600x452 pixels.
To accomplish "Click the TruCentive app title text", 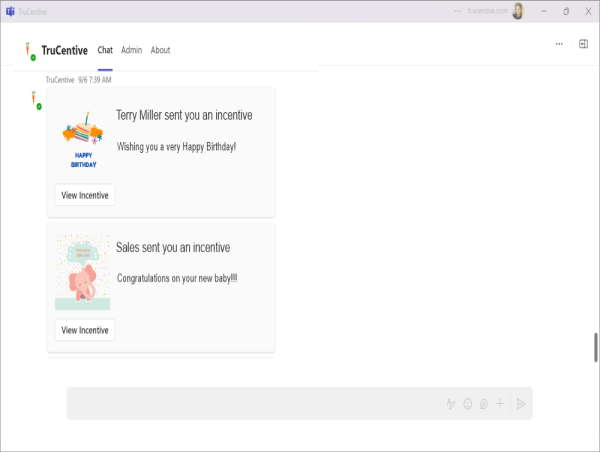I will point(65,51).
